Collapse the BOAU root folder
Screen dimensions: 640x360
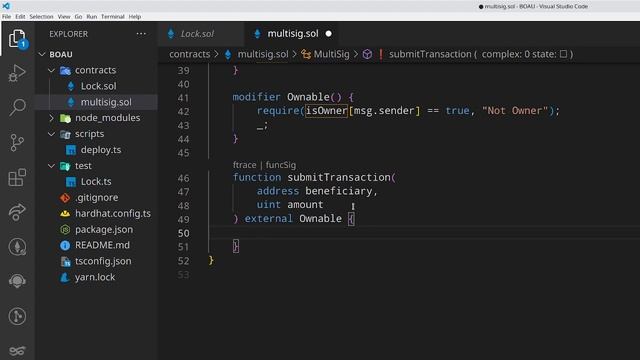(42, 54)
